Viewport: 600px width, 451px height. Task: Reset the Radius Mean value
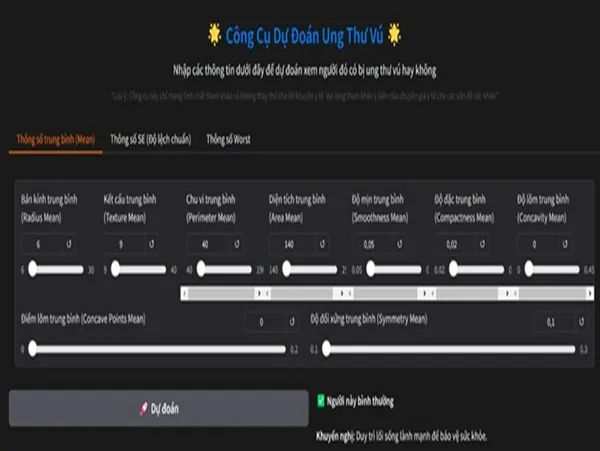point(69,244)
